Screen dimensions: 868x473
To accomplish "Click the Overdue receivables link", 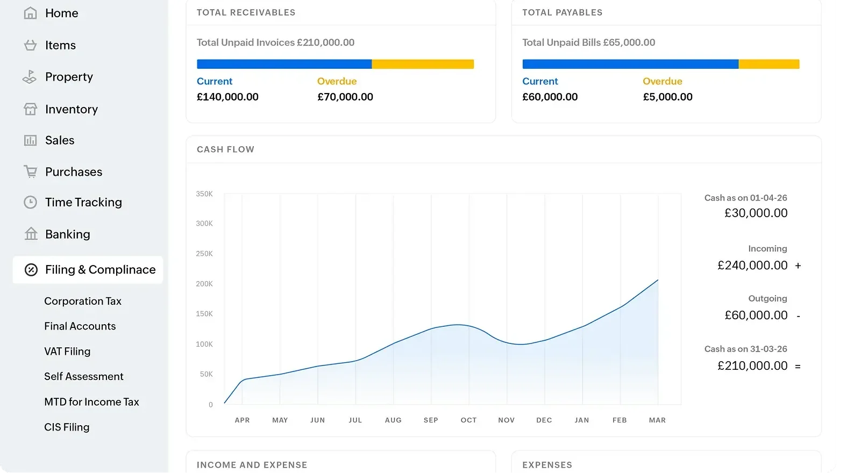I will pos(337,81).
